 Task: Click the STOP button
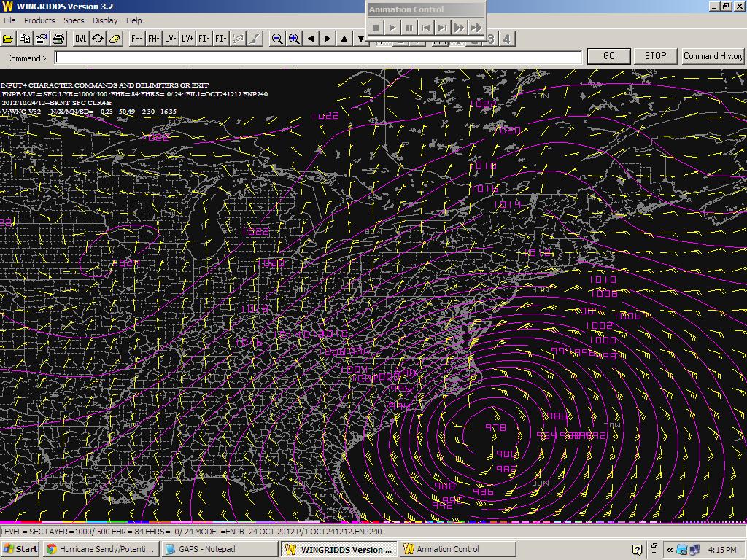tap(656, 56)
